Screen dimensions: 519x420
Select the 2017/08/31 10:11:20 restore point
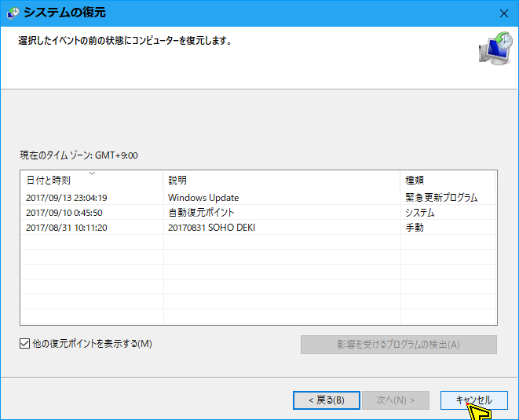pyautogui.click(x=258, y=228)
